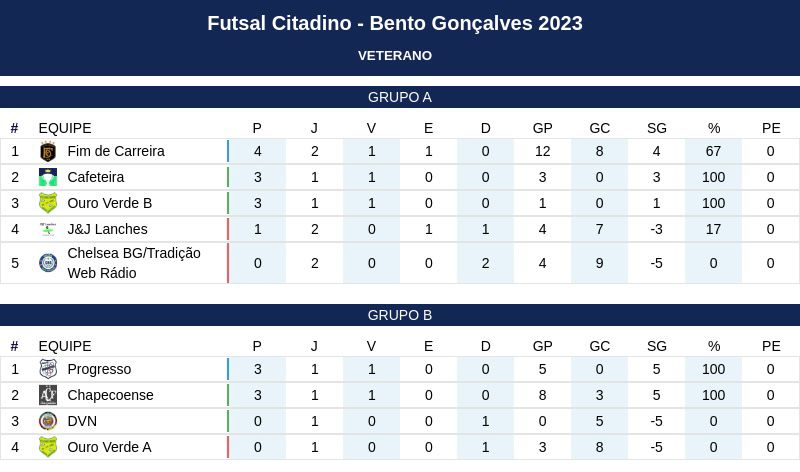Click the Cafeteira team logo
Screen dimensions: 800x472
tap(48, 177)
